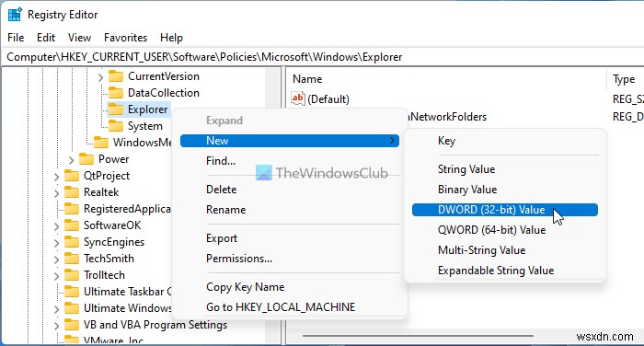Image resolution: width=644 pixels, height=346 pixels.
Task: Expand the SoftwareOK key
Action: (x=56, y=226)
